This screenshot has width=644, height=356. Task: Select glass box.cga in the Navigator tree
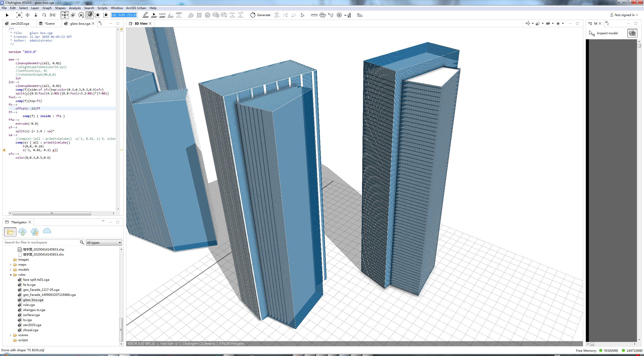click(30, 300)
